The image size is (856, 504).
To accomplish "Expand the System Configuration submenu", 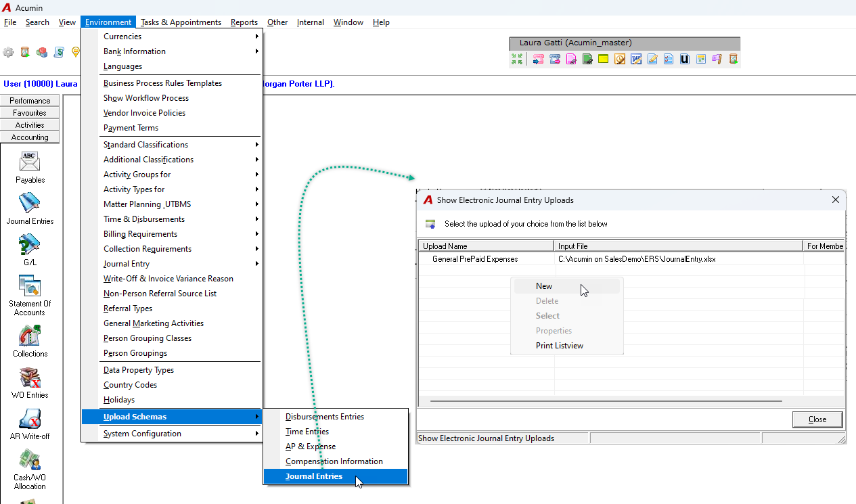I will click(x=172, y=434).
